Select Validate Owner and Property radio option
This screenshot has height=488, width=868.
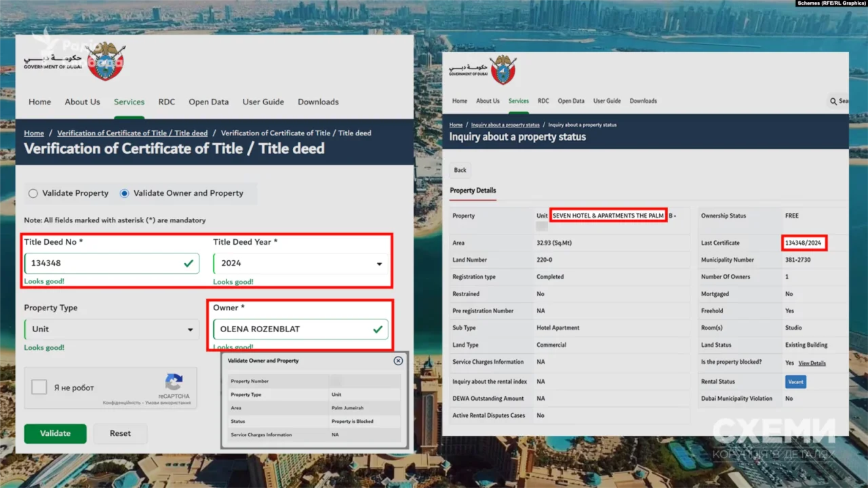click(125, 193)
